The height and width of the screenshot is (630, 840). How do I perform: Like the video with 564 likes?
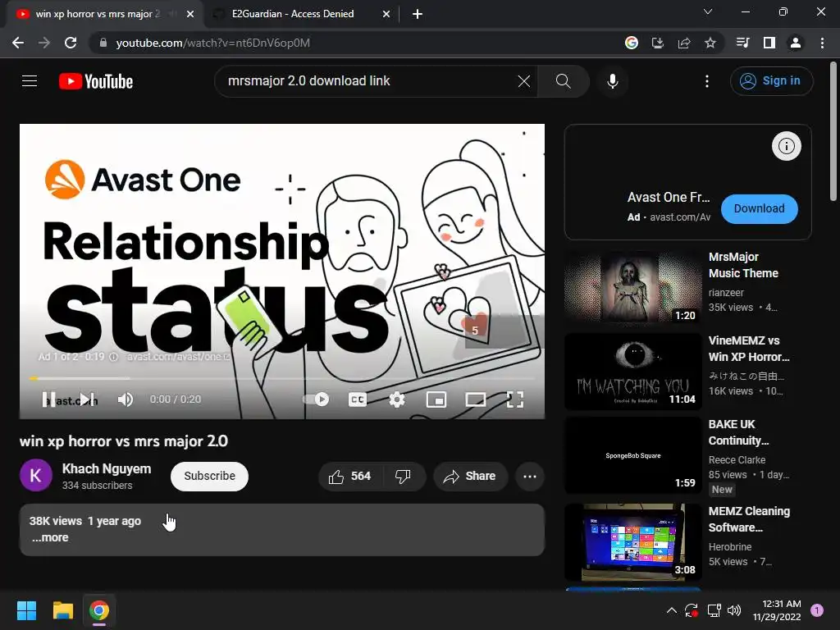pyautogui.click(x=350, y=477)
